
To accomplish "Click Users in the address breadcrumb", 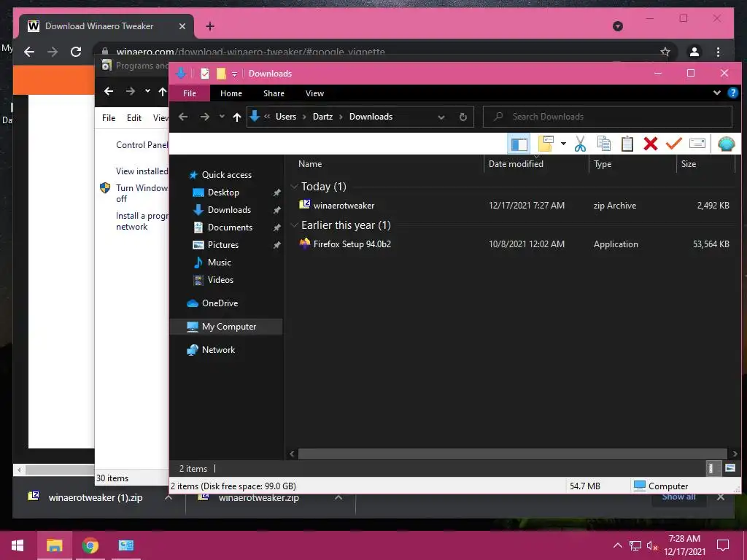I will tap(286, 117).
